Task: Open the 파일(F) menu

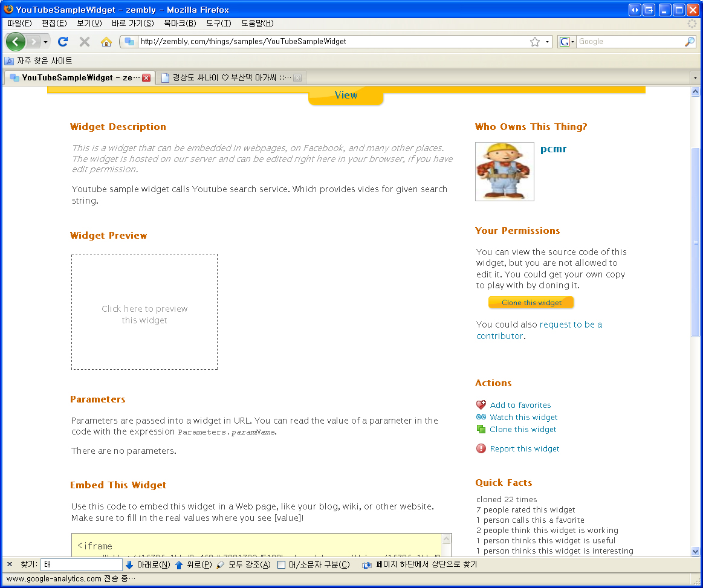Action: (x=20, y=24)
